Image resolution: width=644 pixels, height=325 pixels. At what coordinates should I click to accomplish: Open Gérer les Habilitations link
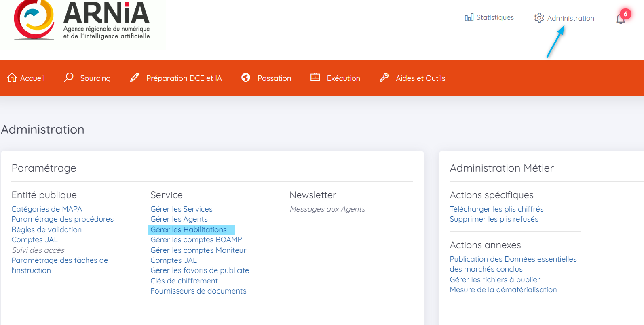click(x=188, y=230)
